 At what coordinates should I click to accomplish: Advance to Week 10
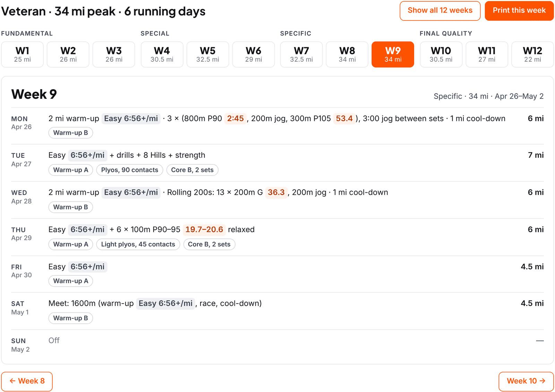point(526,381)
